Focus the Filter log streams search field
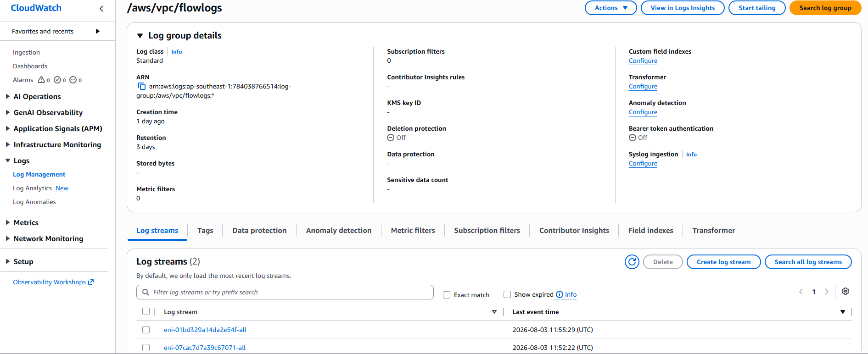The height and width of the screenshot is (354, 868). click(x=285, y=292)
